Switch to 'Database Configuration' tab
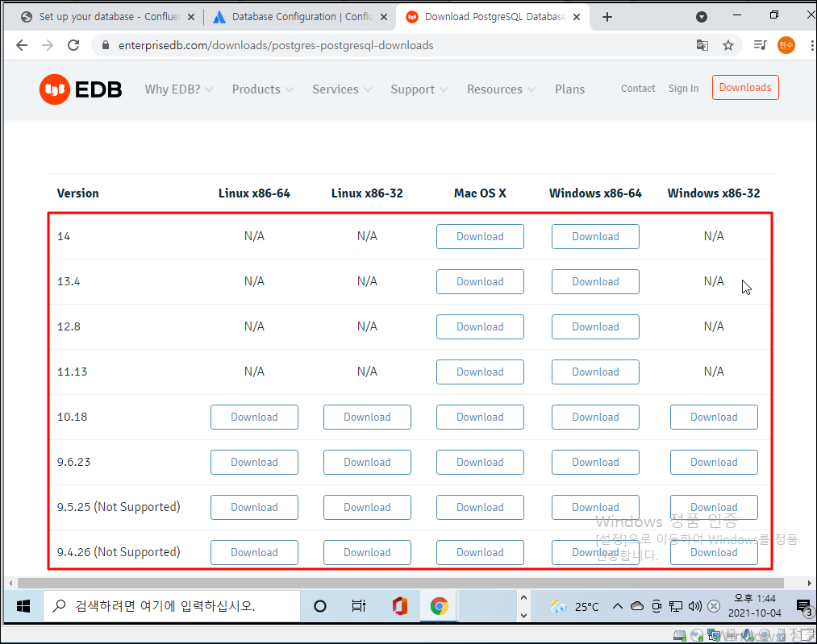 click(x=299, y=17)
